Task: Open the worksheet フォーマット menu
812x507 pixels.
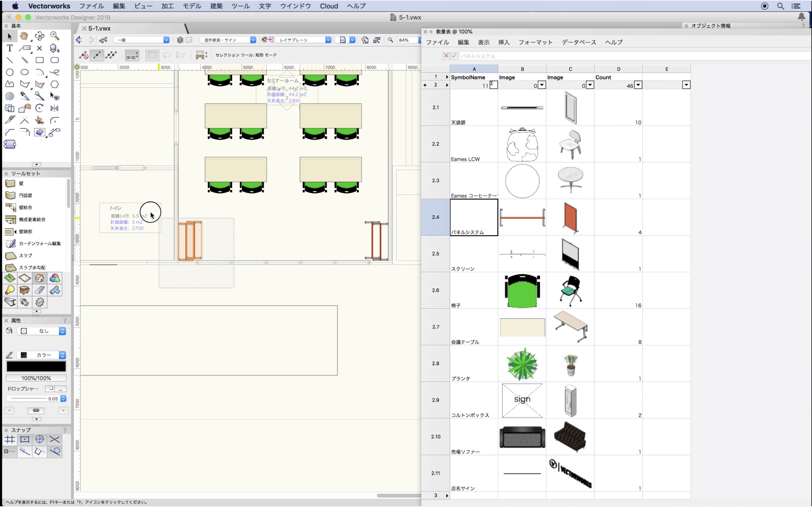Action: tap(535, 42)
